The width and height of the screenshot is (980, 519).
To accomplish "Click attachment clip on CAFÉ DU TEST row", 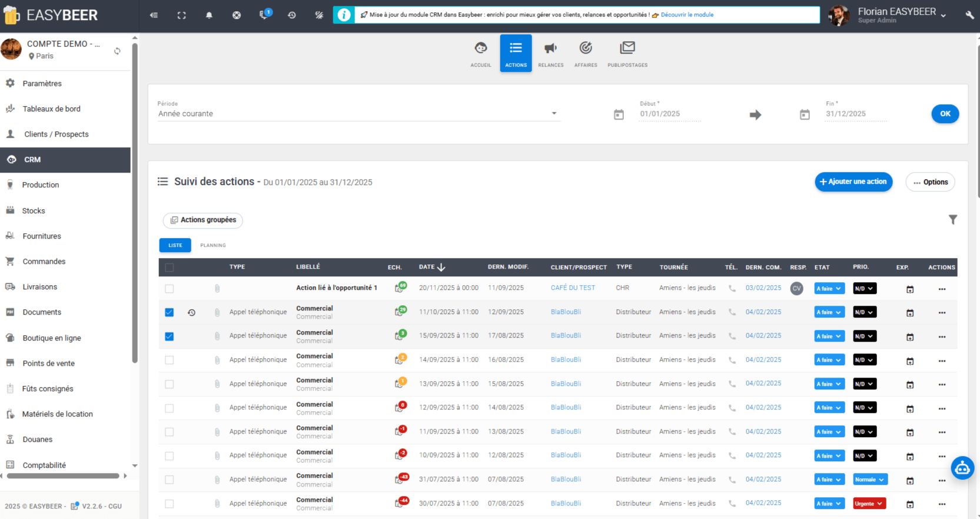I will click(217, 289).
